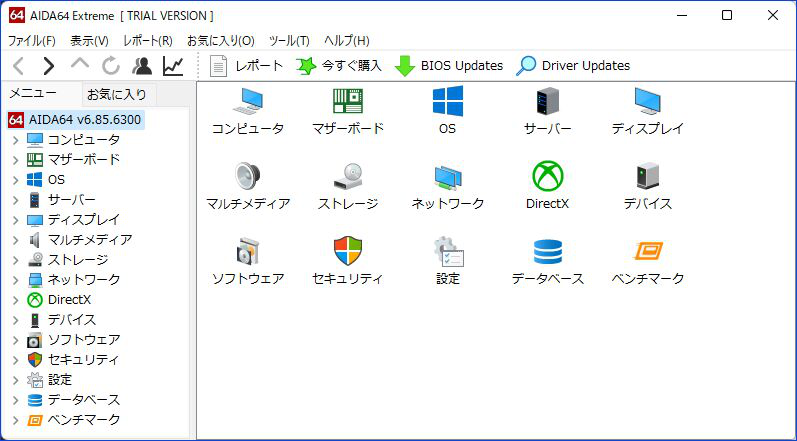This screenshot has width=797, height=441.
Task: Open the お気に入り(O) menu
Action: 221,41
